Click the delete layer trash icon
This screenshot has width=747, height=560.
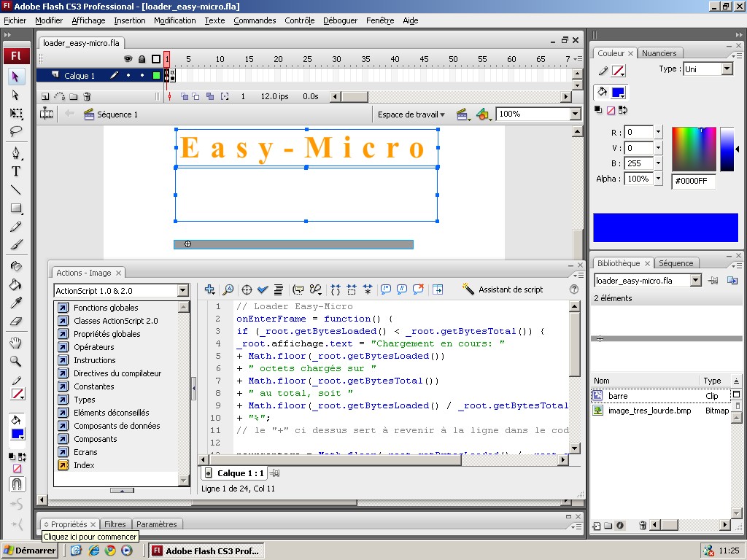87,97
